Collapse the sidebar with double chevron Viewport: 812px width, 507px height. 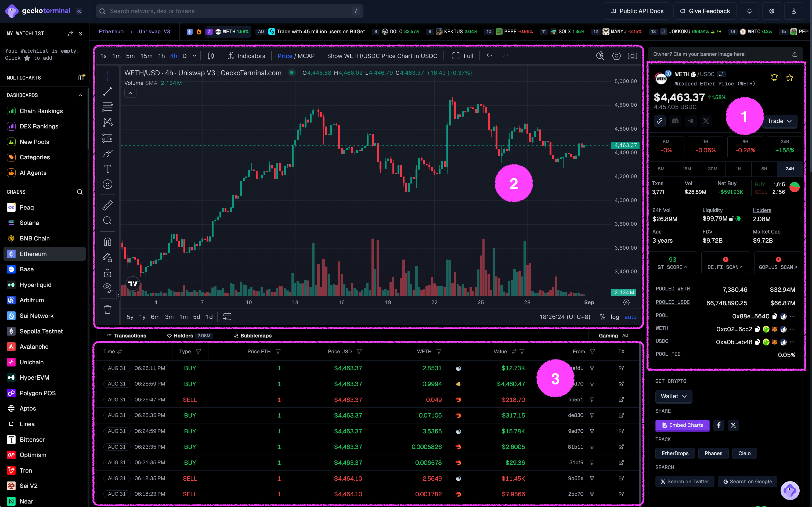[x=80, y=11]
